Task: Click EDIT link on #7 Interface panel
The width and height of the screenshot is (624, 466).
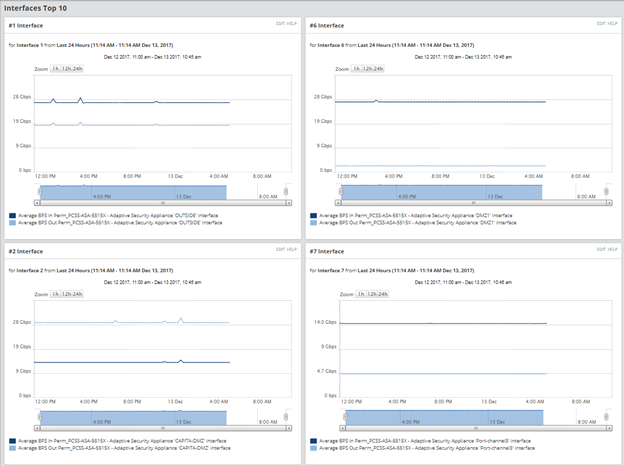Action: pos(601,249)
